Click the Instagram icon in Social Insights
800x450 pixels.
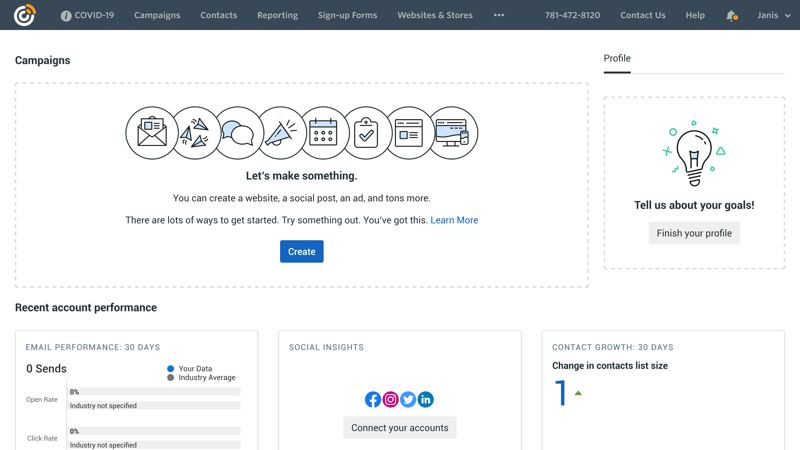point(390,399)
